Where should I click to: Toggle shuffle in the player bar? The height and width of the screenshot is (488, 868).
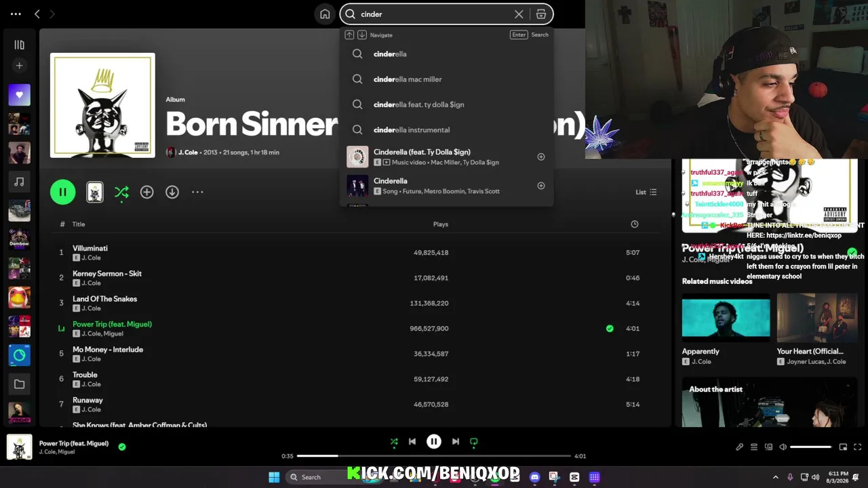(x=394, y=442)
